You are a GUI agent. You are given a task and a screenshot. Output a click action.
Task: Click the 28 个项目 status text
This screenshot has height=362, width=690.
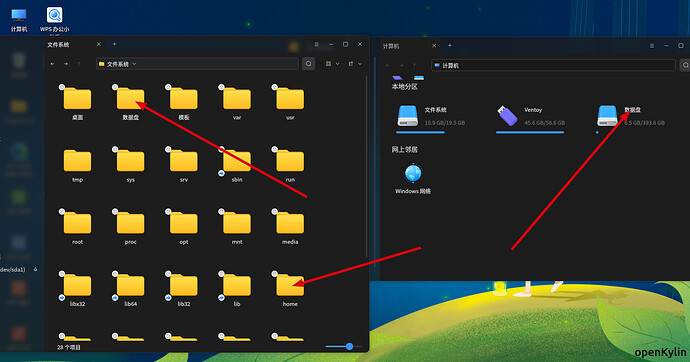[x=69, y=347]
